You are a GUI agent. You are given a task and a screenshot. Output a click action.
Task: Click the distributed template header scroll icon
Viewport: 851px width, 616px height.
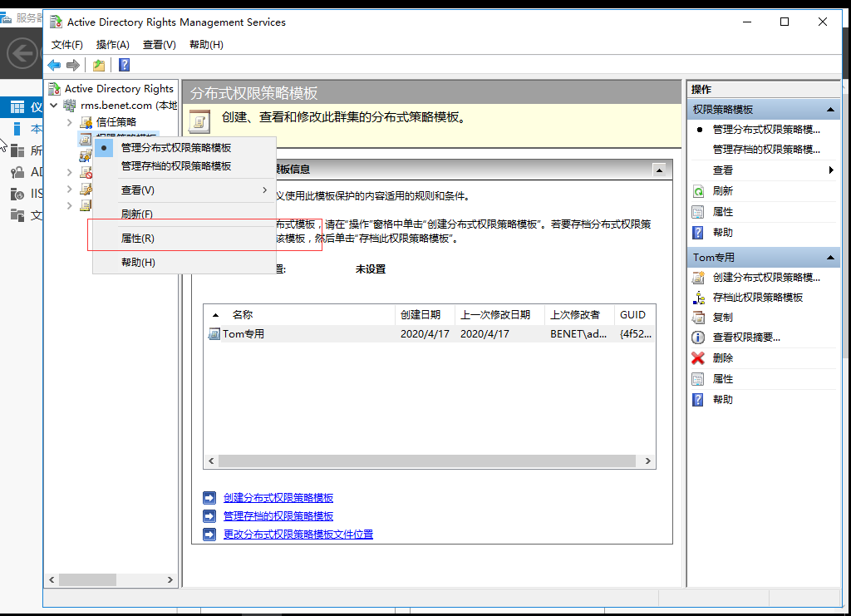(199, 121)
